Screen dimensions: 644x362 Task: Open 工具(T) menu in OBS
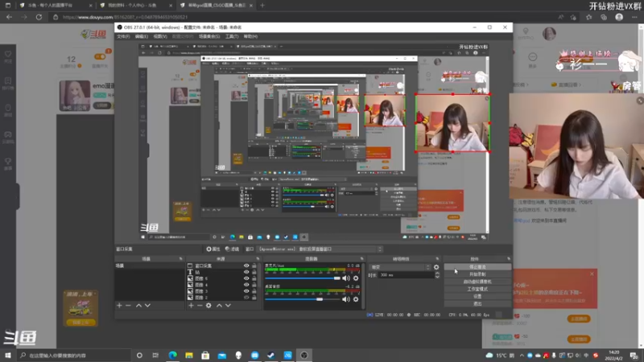pyautogui.click(x=232, y=36)
